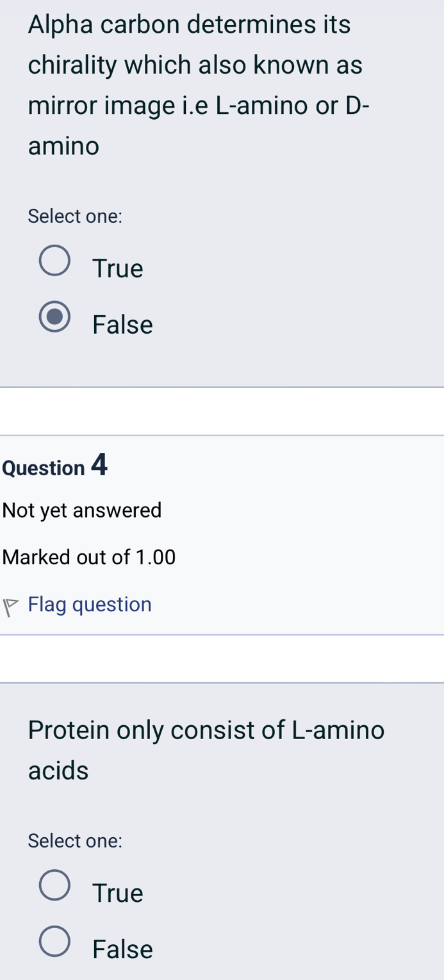Image resolution: width=444 pixels, height=980 pixels.
Task: Open the Flag question link
Action: [90, 604]
